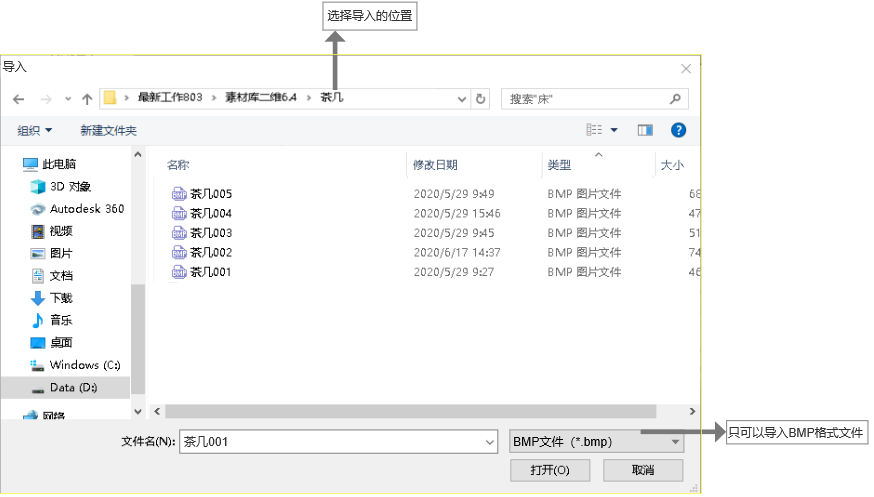This screenshot has width=874, height=497.
Task: Refresh the current folder view
Action: pos(480,99)
